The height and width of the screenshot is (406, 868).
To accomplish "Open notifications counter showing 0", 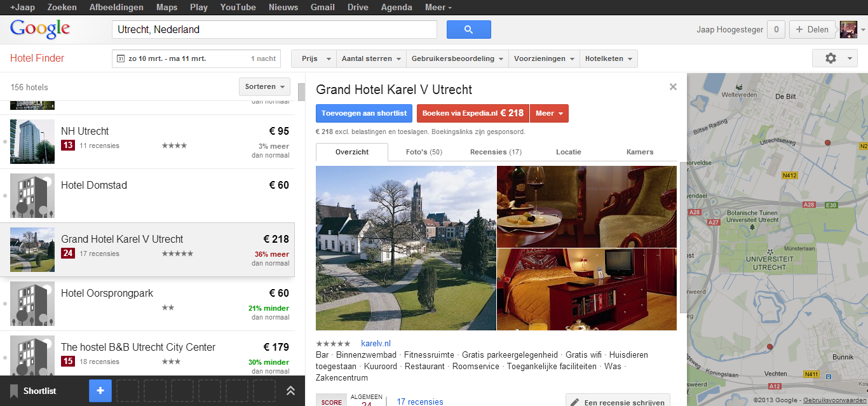I will (775, 30).
